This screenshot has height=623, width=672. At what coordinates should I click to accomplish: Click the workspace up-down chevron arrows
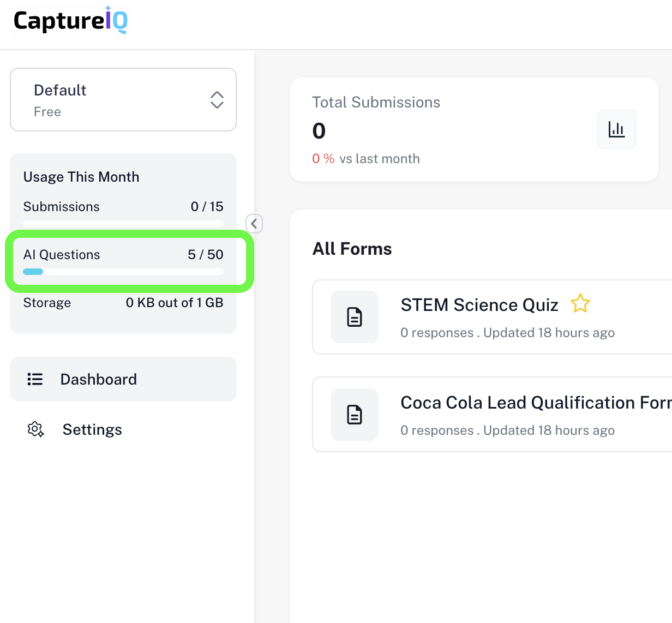pyautogui.click(x=217, y=100)
